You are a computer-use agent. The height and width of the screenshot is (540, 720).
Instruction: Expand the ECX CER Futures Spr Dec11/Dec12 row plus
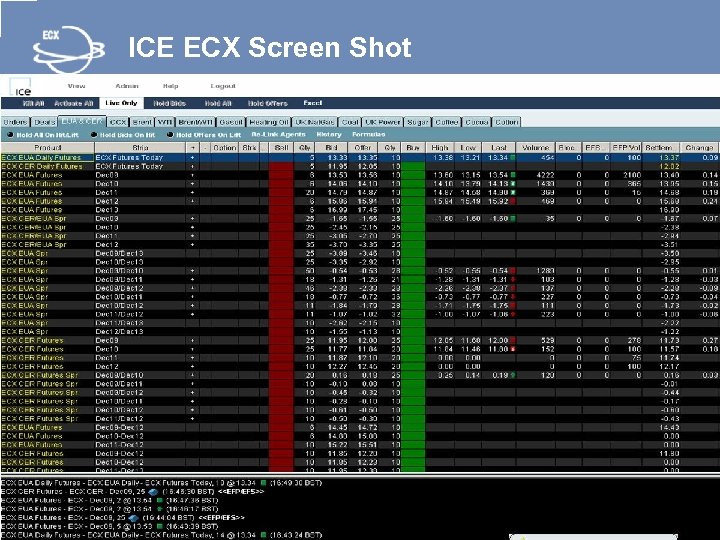click(x=192, y=419)
